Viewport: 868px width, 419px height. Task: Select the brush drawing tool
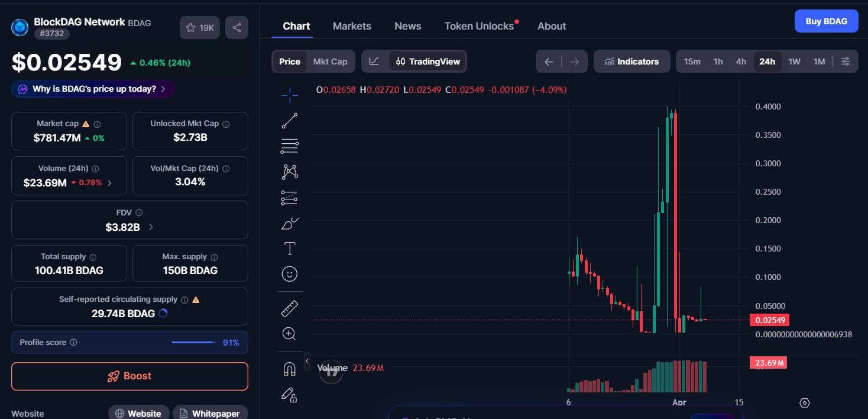pos(289,223)
